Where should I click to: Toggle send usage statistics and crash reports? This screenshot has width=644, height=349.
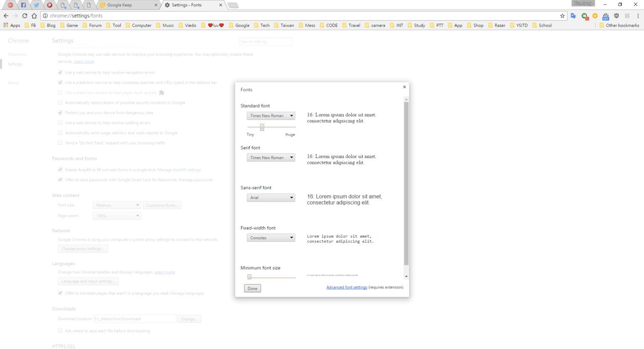(x=60, y=133)
